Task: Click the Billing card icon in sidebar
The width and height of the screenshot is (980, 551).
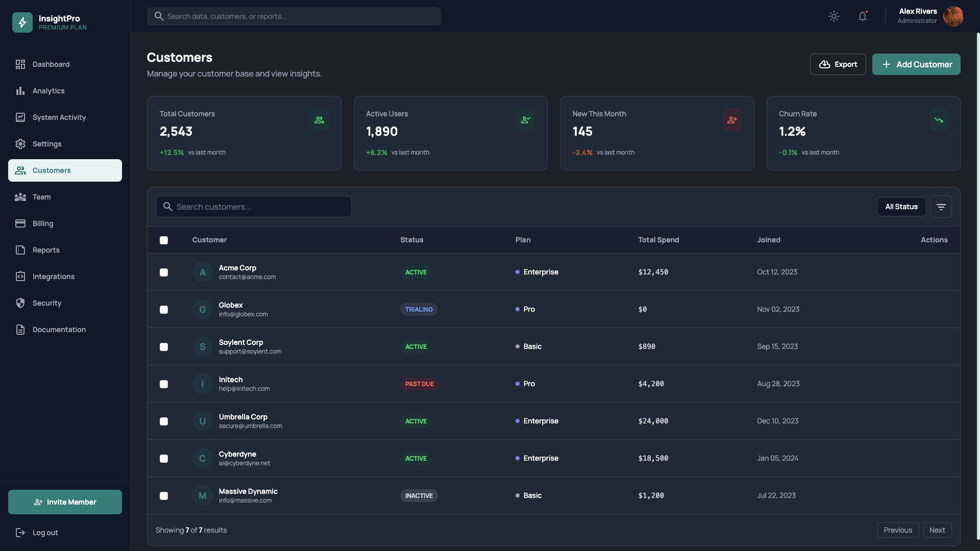Action: click(20, 223)
